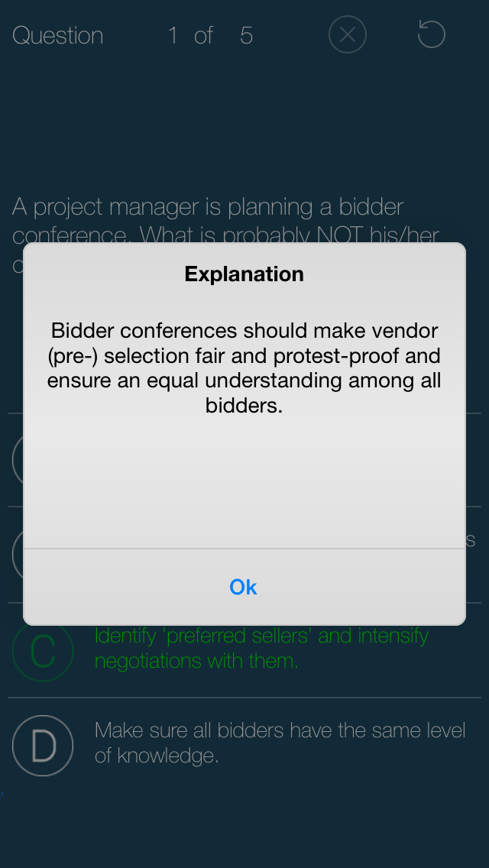Click the word 'of' in the counter

(204, 35)
